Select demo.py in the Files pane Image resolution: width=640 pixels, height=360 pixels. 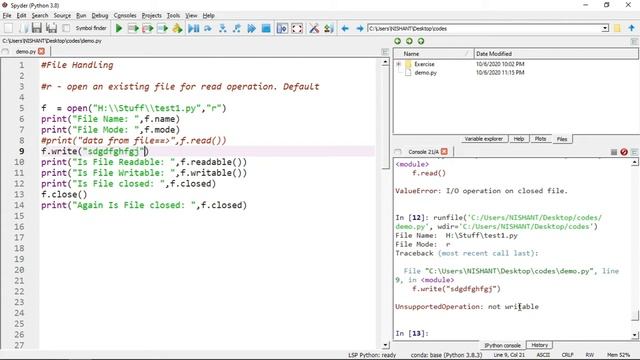pyautogui.click(x=425, y=73)
